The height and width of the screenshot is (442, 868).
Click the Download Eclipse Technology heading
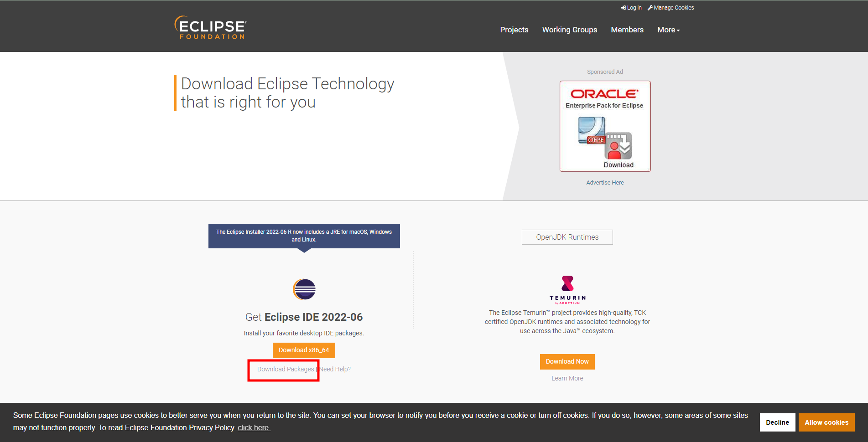[x=287, y=93]
